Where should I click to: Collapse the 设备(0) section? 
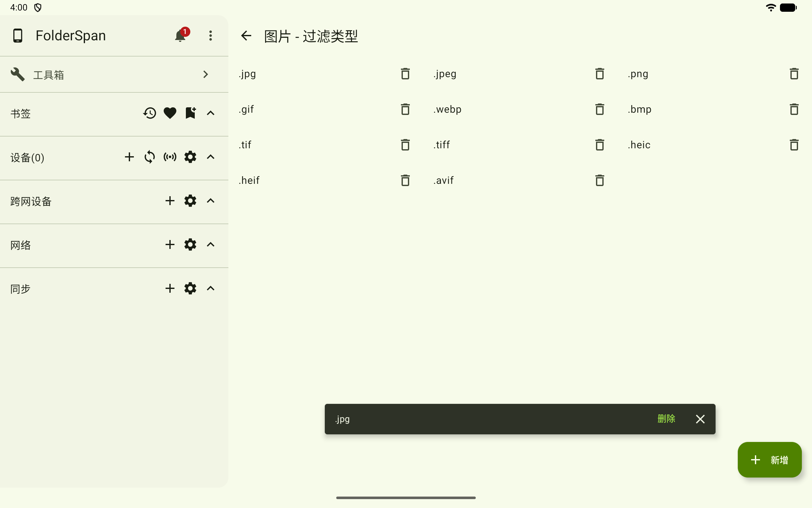[x=210, y=157]
